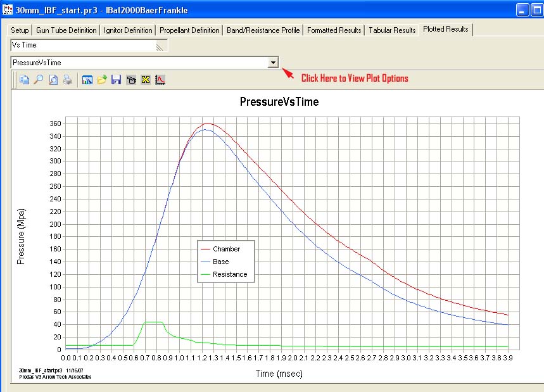The height and width of the screenshot is (392, 544).
Task: Click the open folder icon
Action: pos(102,80)
